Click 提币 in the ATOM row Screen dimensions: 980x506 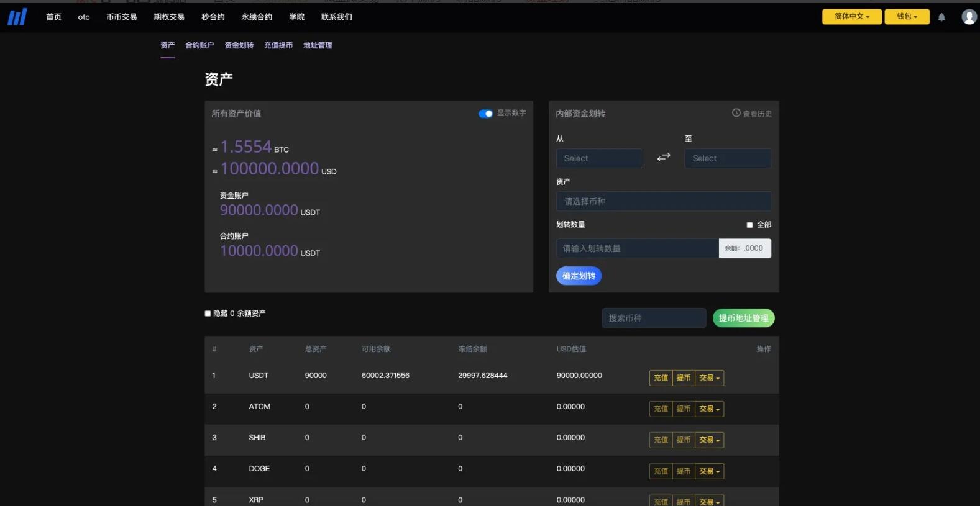684,409
